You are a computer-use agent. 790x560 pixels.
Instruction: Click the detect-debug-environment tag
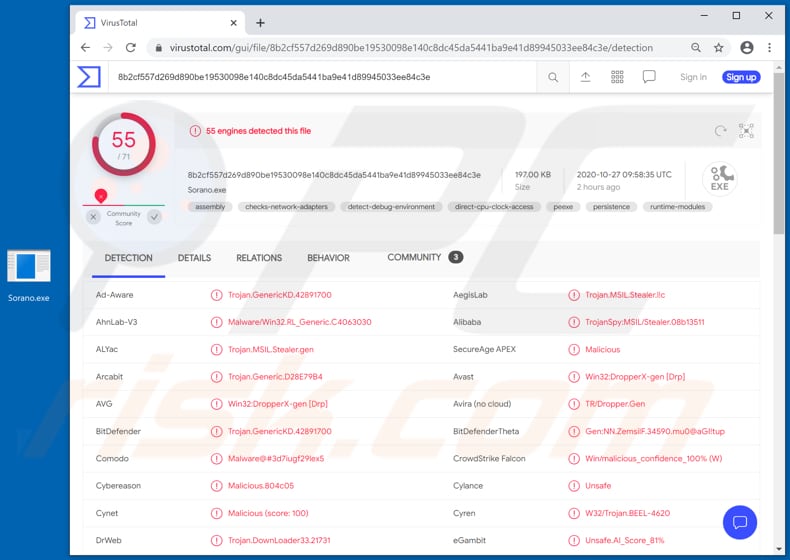coord(391,207)
